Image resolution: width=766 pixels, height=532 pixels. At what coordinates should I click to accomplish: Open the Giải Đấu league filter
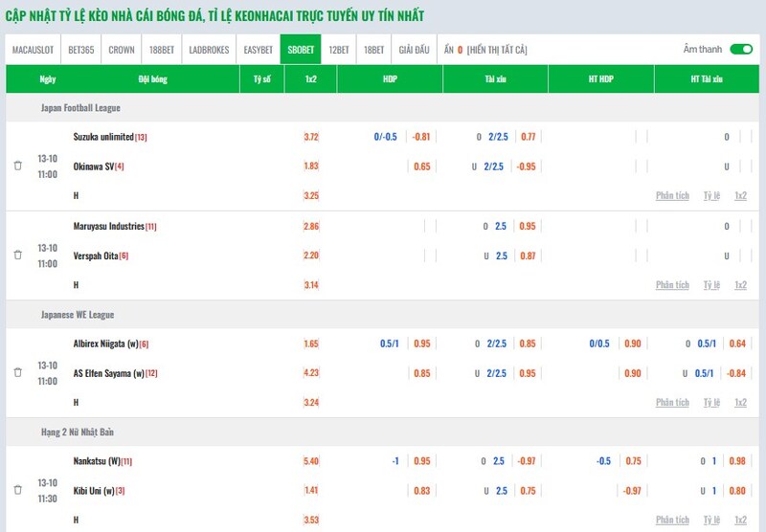[414, 49]
